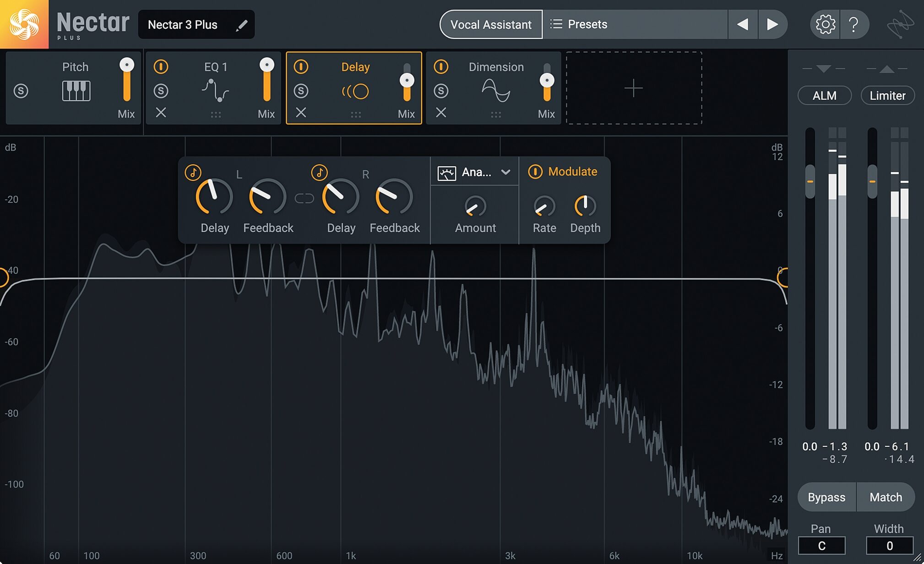Click input peak value -1.3

tap(835, 446)
